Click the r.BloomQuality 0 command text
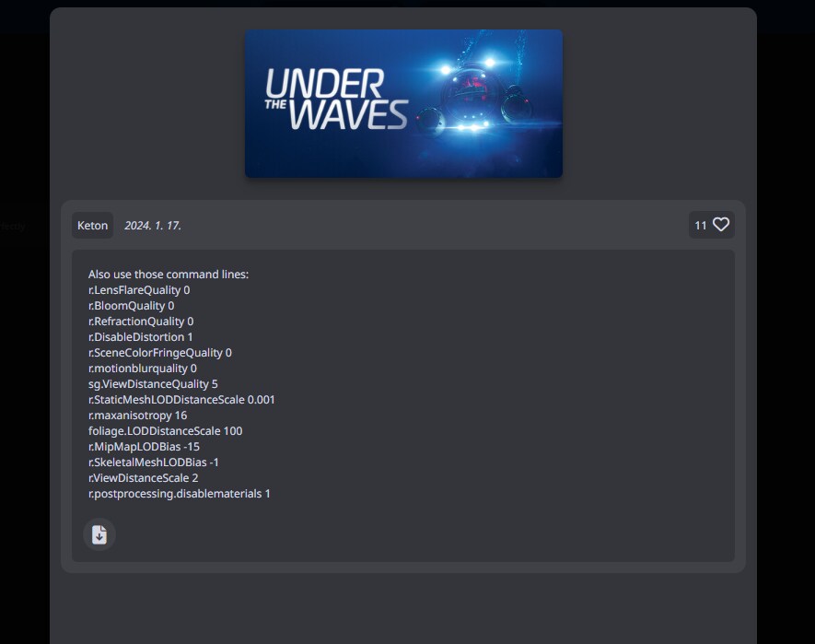Screen dimensions: 815x644 pyautogui.click(x=130, y=305)
